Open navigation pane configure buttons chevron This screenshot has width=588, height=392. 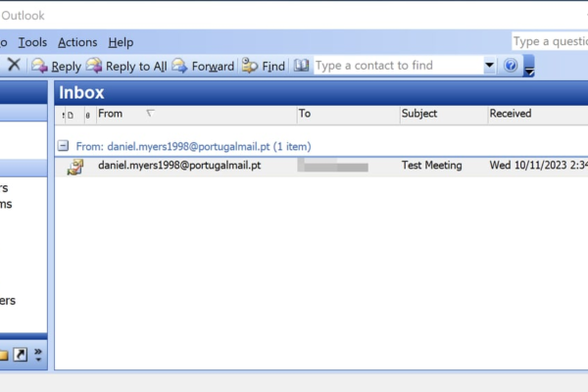coord(38,354)
